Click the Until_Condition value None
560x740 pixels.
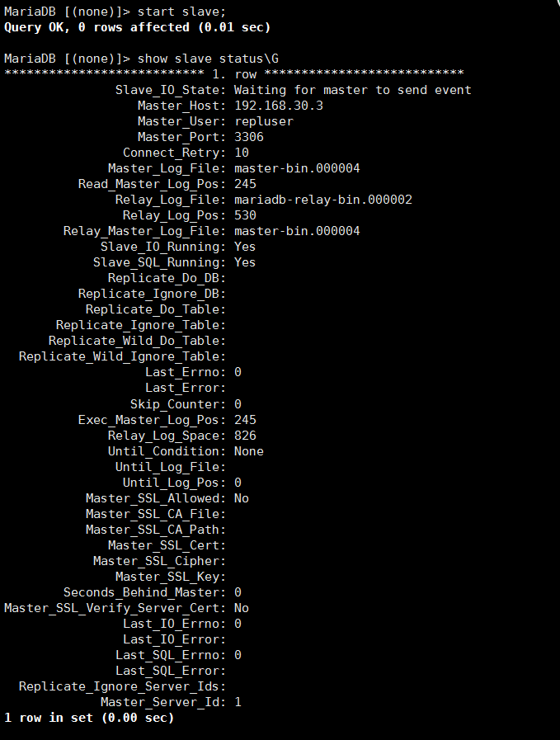coord(248,451)
